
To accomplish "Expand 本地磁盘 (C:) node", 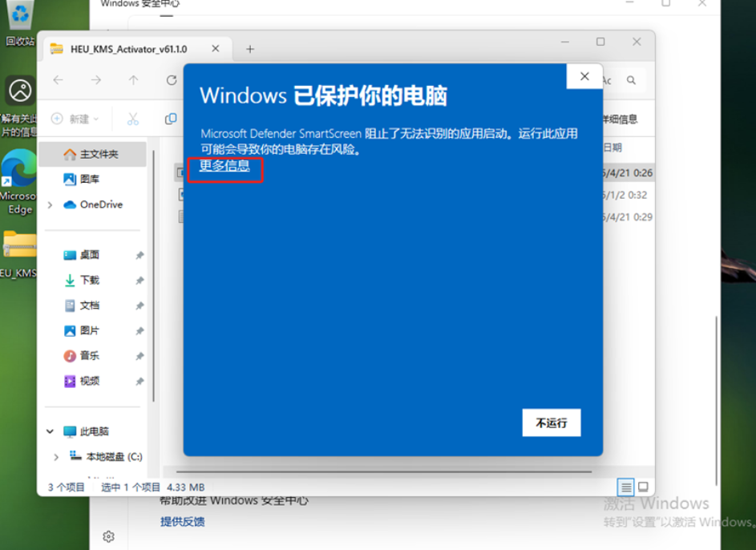I will (x=56, y=457).
